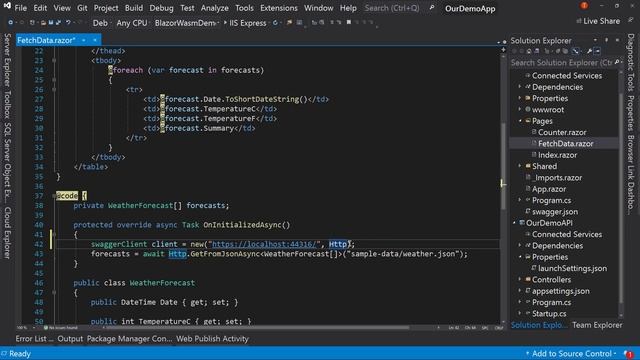This screenshot has width=640, height=360.
Task: Open the Debug menu
Action: click(x=161, y=8)
